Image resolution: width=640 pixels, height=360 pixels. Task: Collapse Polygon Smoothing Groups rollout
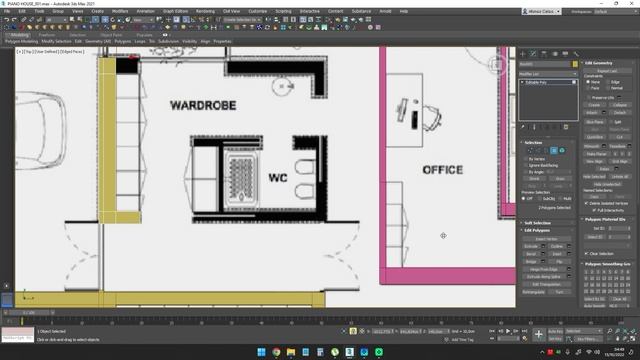607,264
